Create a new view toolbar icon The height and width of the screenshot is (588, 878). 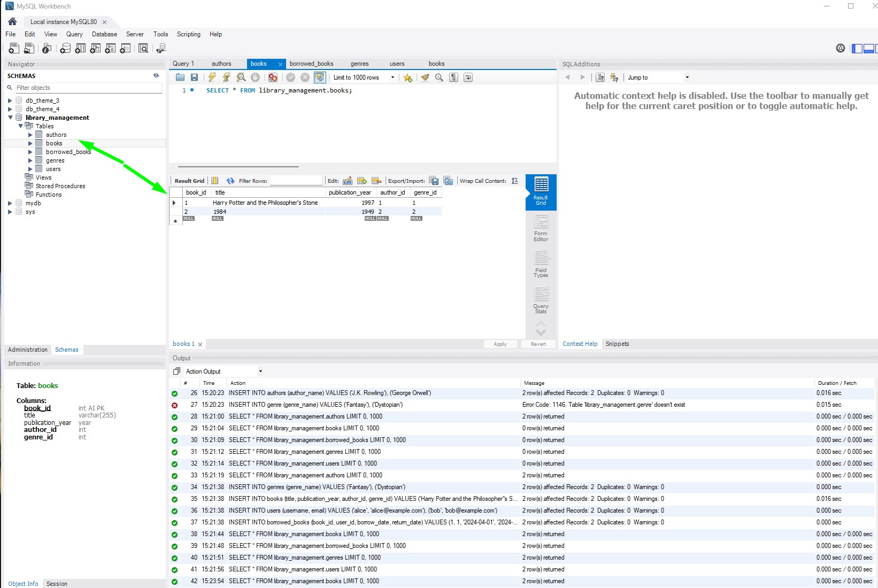(x=95, y=49)
